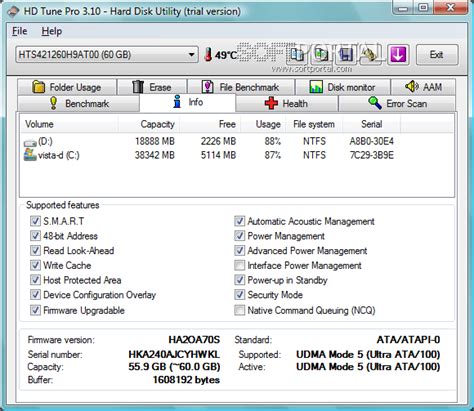Toggle the Device Configuration Overlay checkbox
The height and width of the screenshot is (411, 474).
pyautogui.click(x=35, y=294)
